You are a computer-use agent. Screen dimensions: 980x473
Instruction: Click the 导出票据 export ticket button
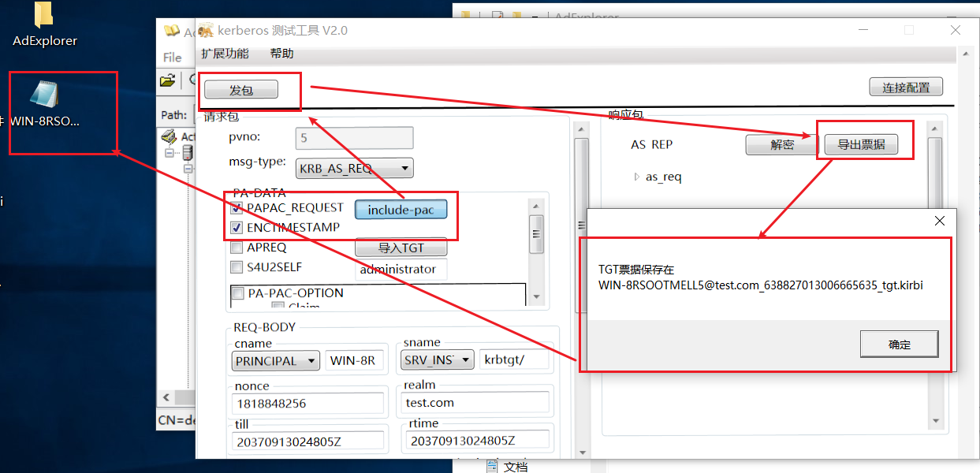(861, 145)
